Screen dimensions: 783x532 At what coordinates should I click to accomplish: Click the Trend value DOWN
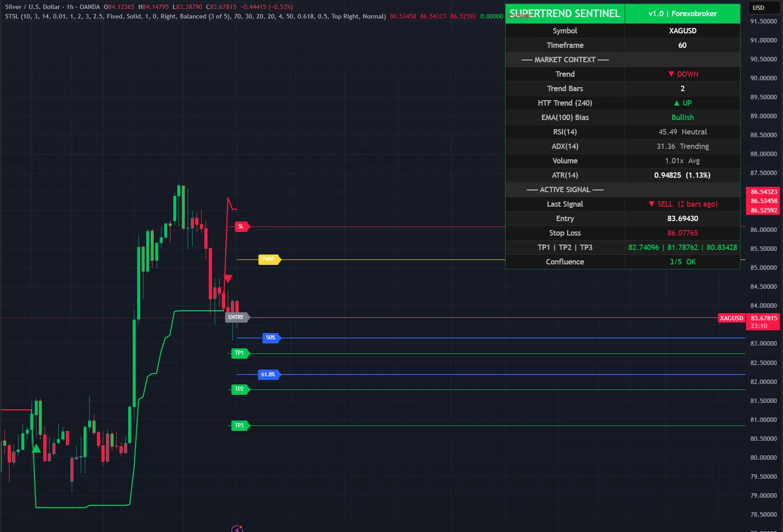click(x=683, y=74)
